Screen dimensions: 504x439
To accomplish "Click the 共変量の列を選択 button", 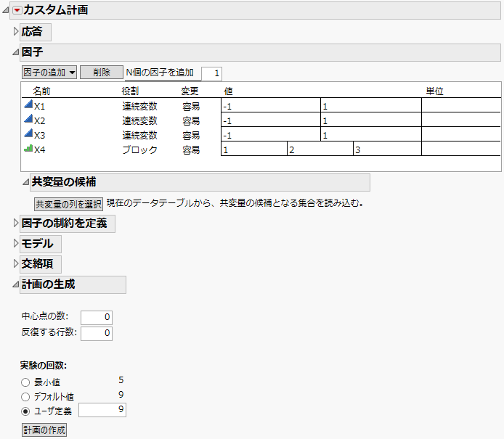I will click(68, 204).
